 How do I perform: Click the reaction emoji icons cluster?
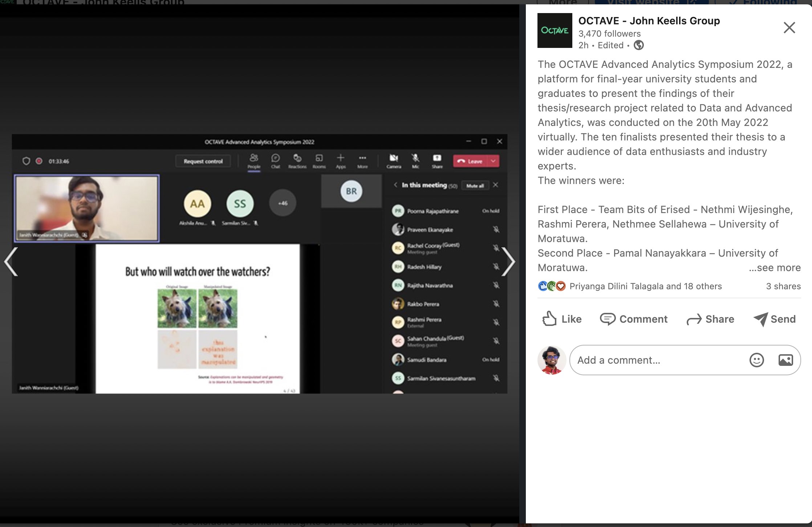click(551, 286)
